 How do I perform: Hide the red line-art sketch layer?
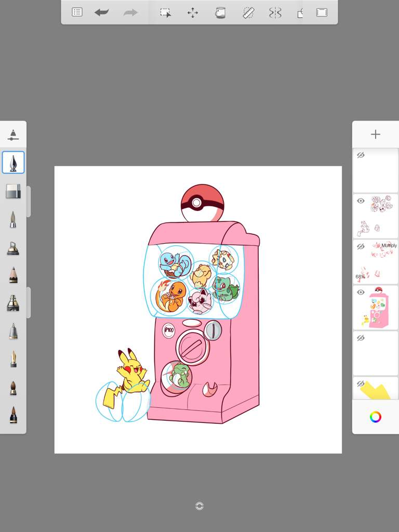point(361,201)
